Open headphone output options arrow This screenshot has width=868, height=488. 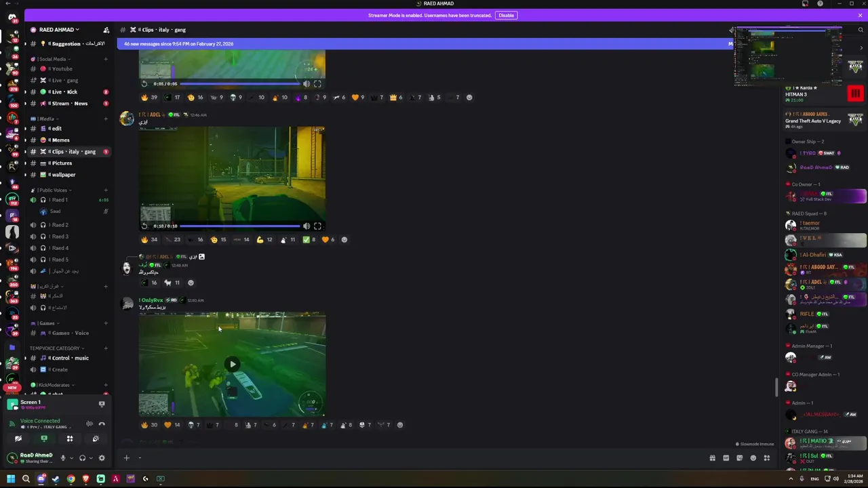pos(91,457)
